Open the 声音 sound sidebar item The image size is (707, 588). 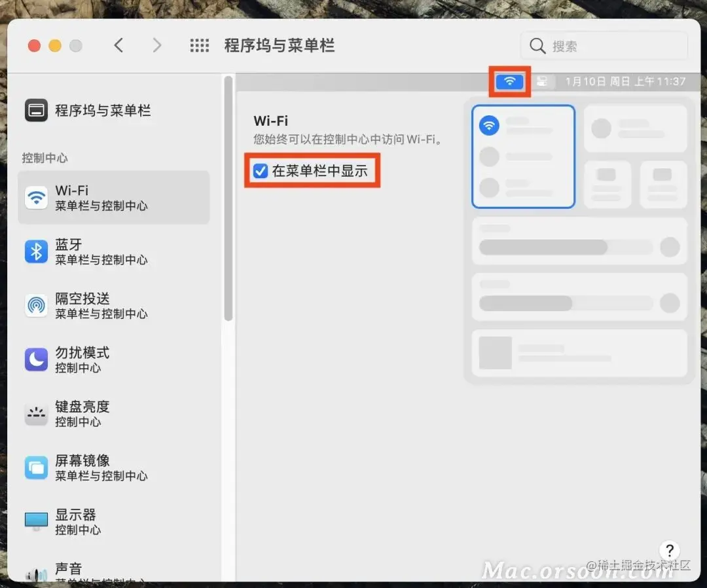114,570
